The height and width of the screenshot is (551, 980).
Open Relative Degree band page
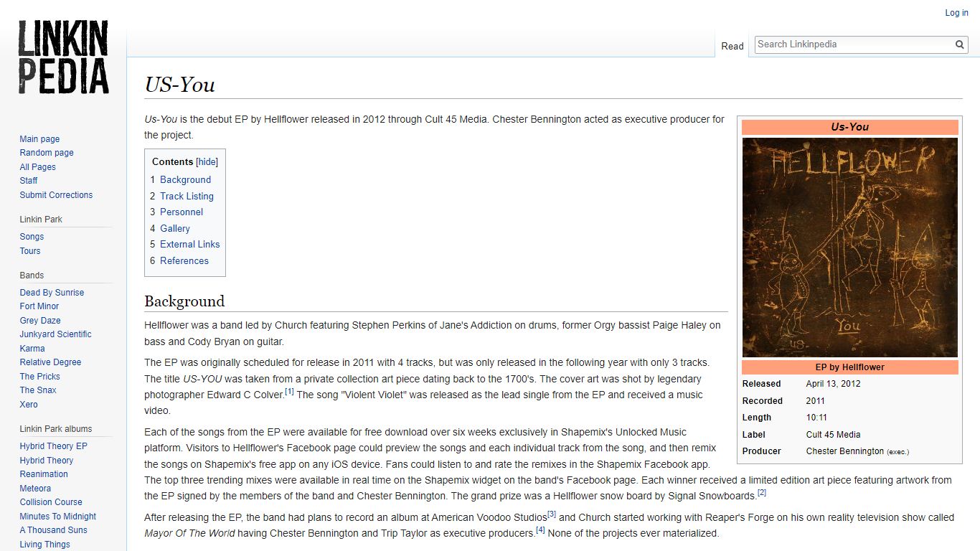50,362
